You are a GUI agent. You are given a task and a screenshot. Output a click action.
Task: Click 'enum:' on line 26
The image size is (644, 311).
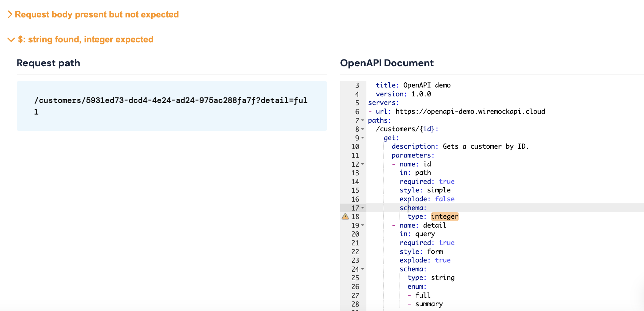[x=417, y=286]
